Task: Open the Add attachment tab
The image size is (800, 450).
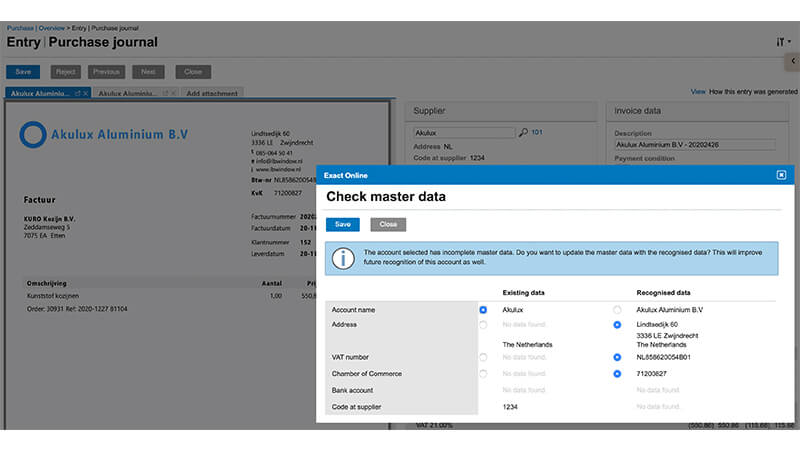Action: click(x=212, y=93)
